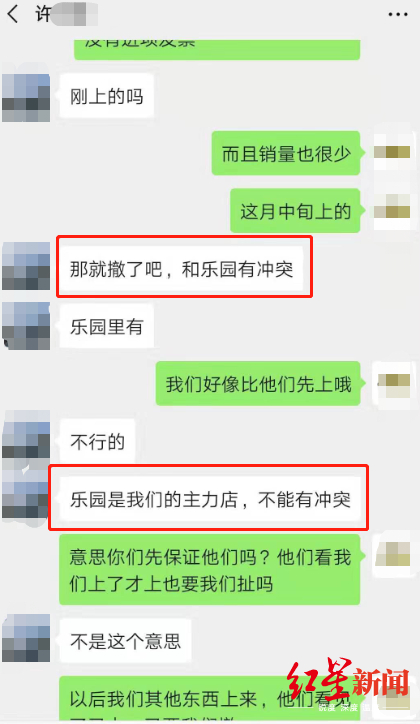Select the green bubble 而且销量也很少

[x=286, y=153]
